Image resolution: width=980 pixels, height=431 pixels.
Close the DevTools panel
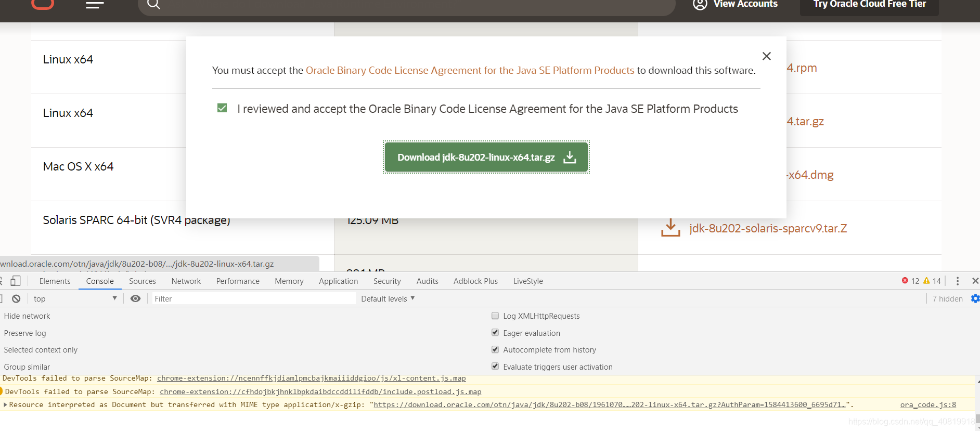coord(975,281)
